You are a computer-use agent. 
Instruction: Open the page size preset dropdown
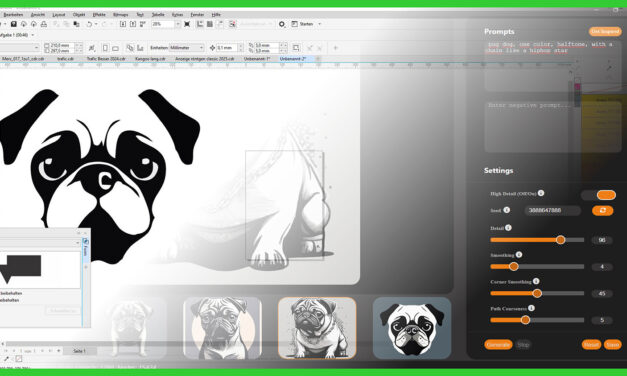click(36, 48)
